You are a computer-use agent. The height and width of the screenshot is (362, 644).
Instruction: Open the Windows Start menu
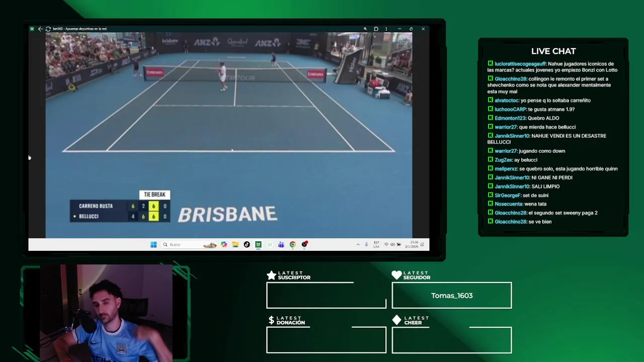(153, 244)
